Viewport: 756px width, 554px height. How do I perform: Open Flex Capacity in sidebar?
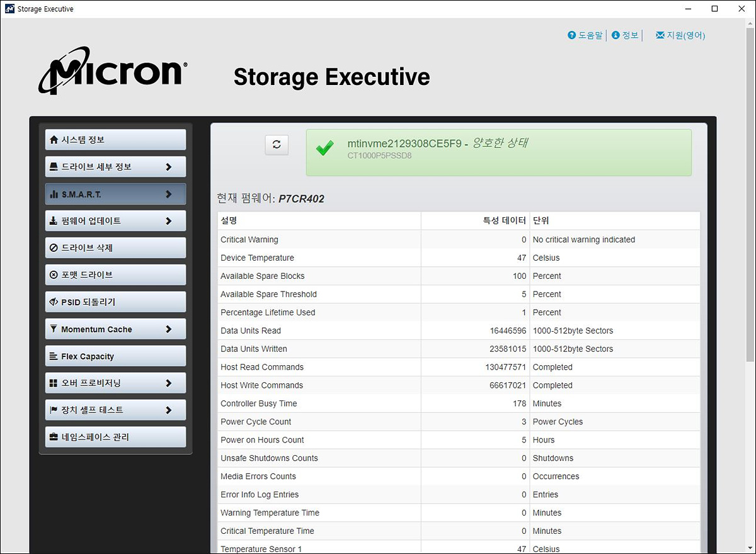click(115, 356)
